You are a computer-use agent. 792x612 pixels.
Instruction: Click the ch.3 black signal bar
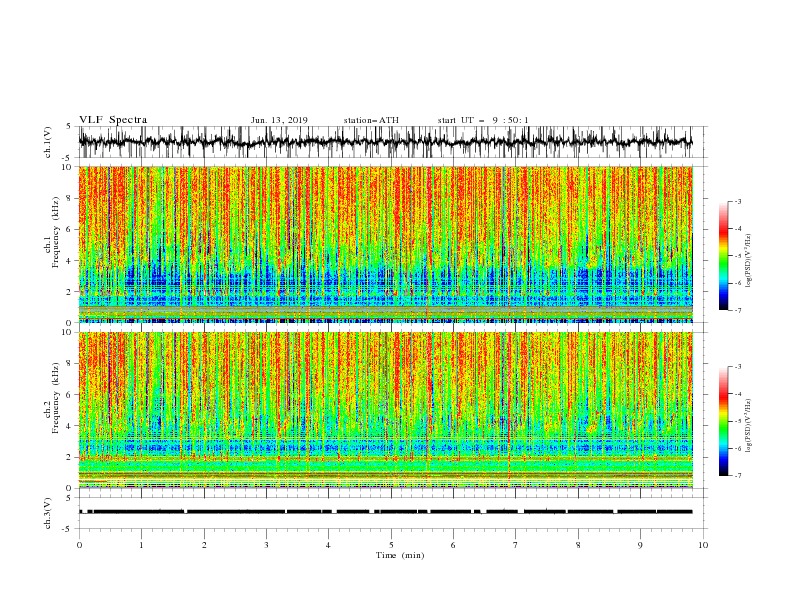coord(386,512)
